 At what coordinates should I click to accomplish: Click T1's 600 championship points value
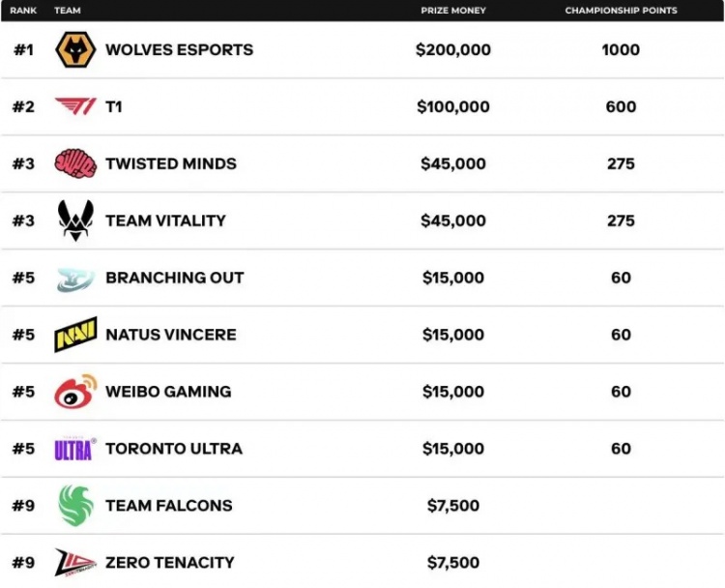click(x=621, y=106)
